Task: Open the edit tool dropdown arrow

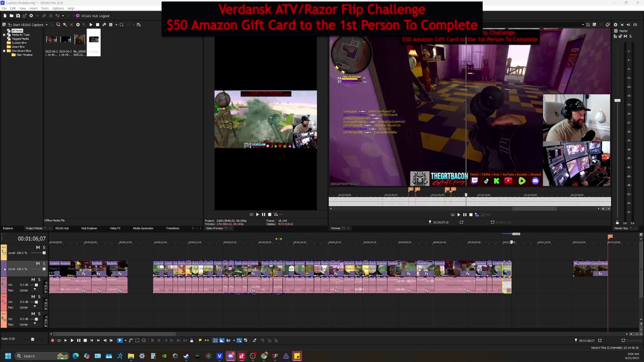Action: (x=126, y=340)
